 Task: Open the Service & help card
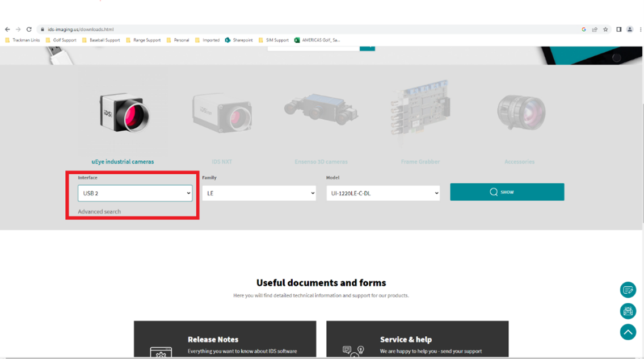417,339
